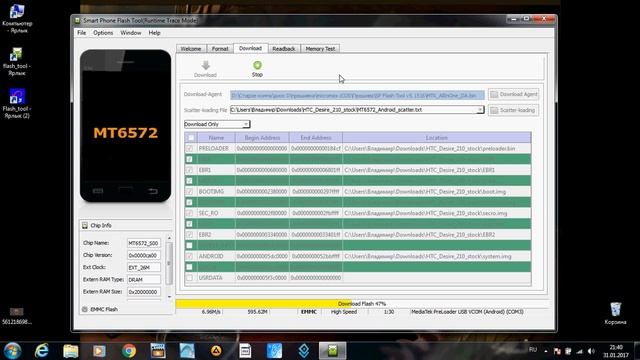Switch to the Flash Tool taskbar button
The image size is (640, 360).
(x=333, y=351)
